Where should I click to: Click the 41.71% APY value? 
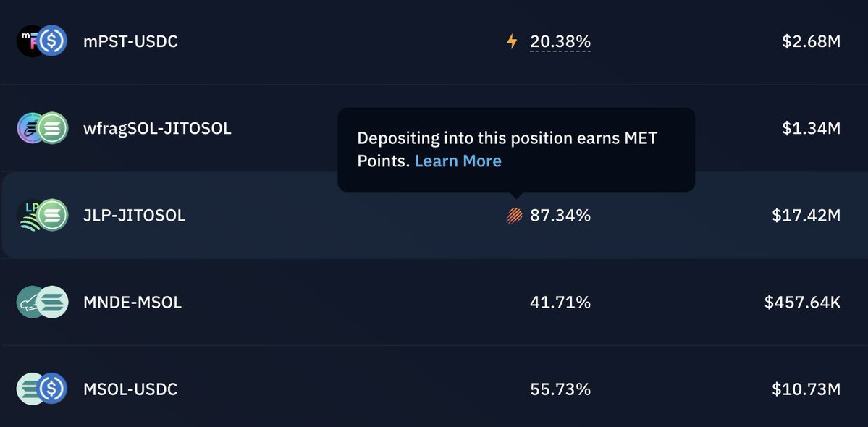560,302
